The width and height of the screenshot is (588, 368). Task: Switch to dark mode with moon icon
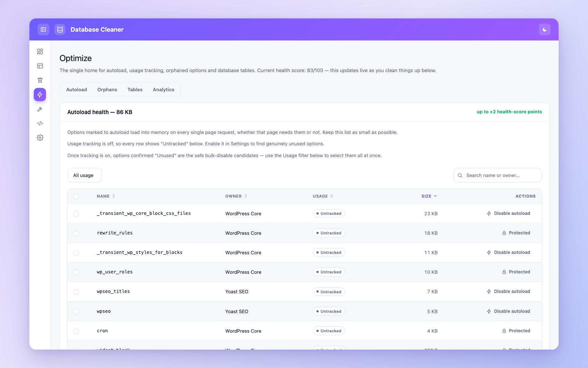(x=545, y=29)
